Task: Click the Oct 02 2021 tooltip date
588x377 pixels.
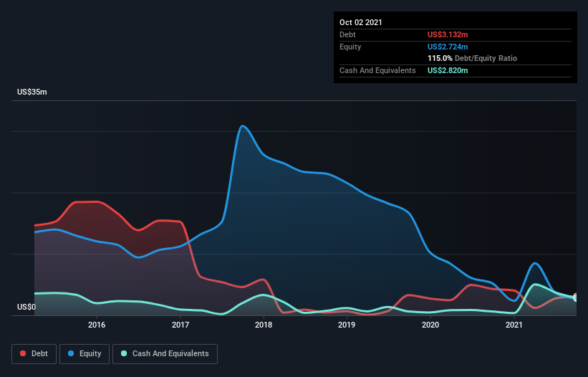Action: point(361,22)
